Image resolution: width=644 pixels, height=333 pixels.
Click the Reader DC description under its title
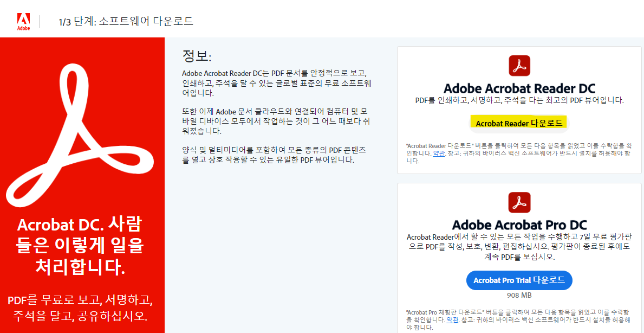click(519, 100)
